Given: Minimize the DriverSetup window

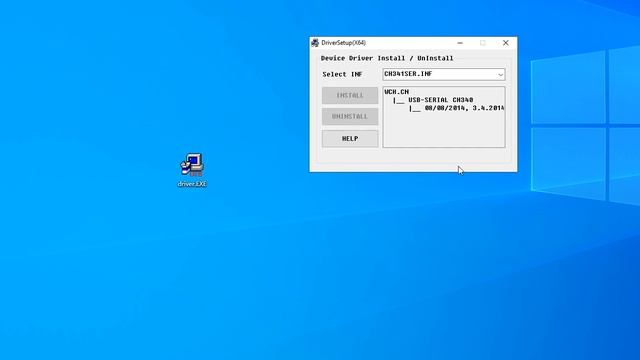Looking at the screenshot, I should [460, 43].
